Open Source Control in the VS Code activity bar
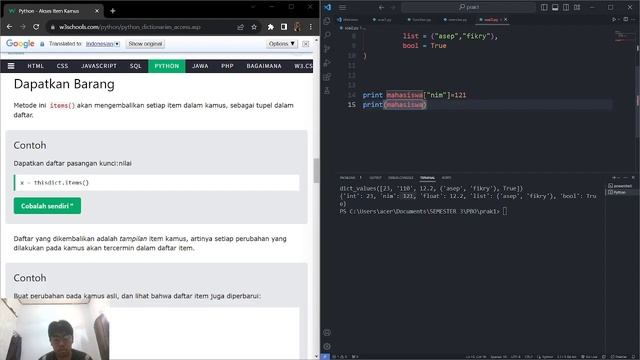This screenshot has width=640, height=360. 327,49
